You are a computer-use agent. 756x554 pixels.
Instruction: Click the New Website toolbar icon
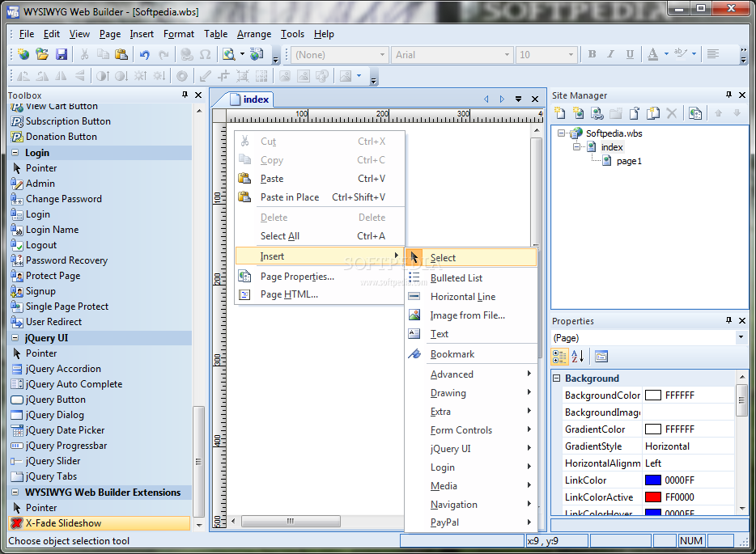tap(23, 54)
